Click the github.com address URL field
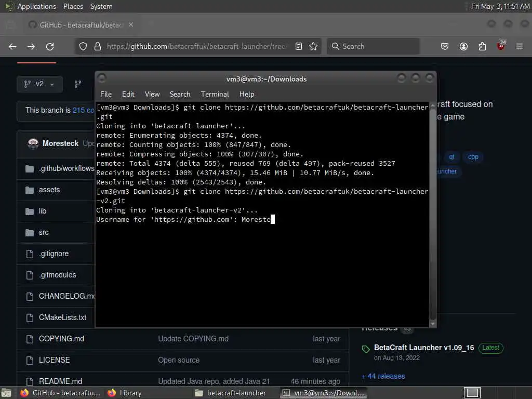 [x=197, y=46]
